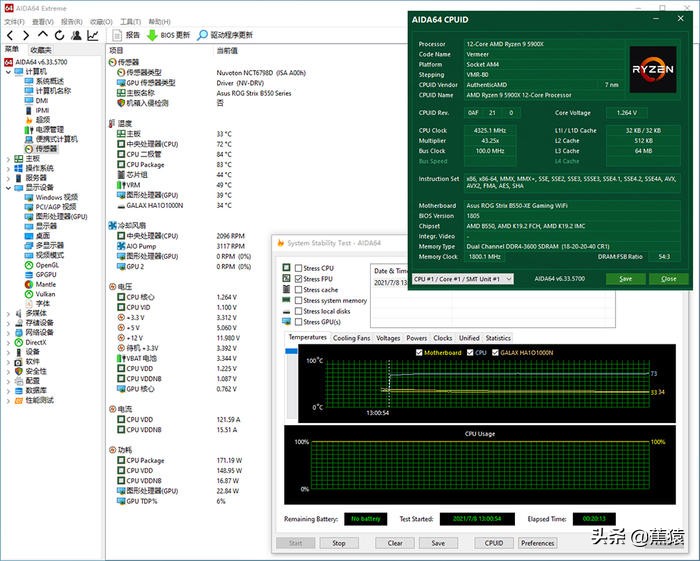The width and height of the screenshot is (700, 561).
Task: Click the Preferences button
Action: click(537, 543)
